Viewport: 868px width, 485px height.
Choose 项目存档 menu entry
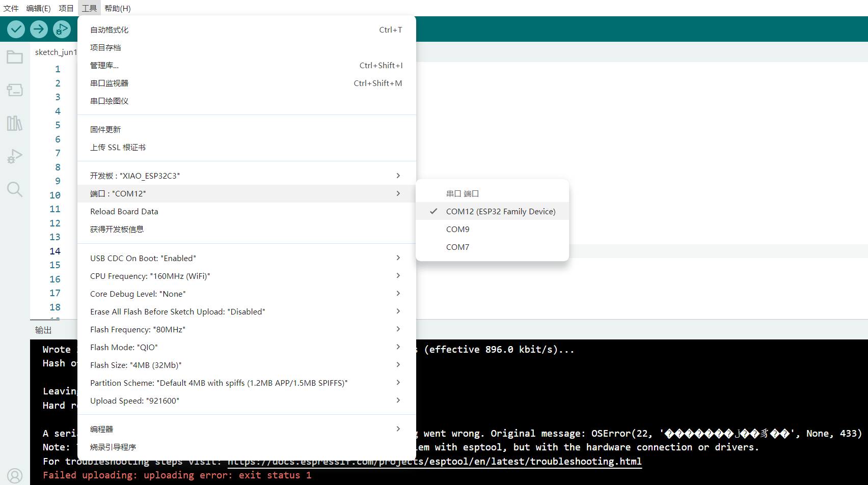247,47
